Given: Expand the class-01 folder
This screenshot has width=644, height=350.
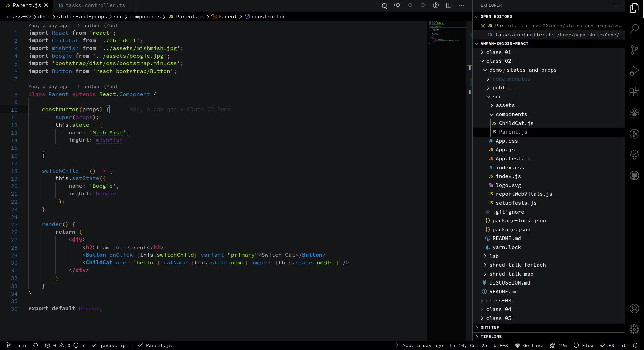Looking at the screenshot, I should (548, 52).
